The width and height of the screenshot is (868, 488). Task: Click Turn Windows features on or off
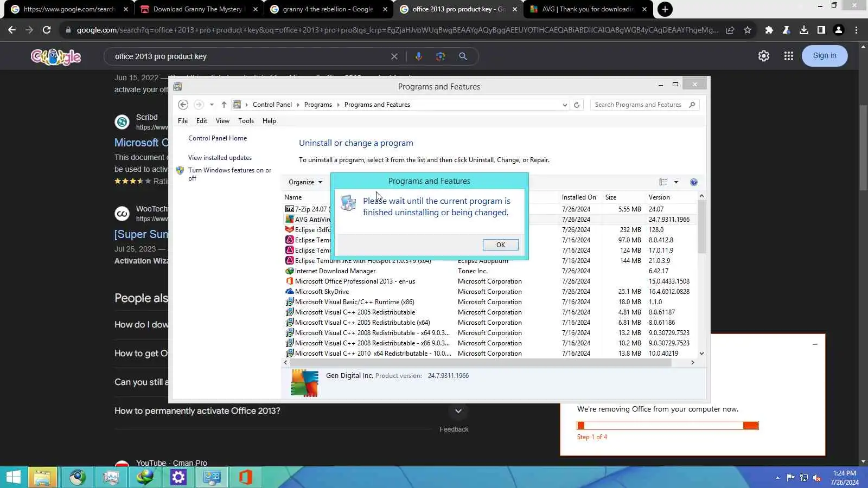(x=229, y=174)
